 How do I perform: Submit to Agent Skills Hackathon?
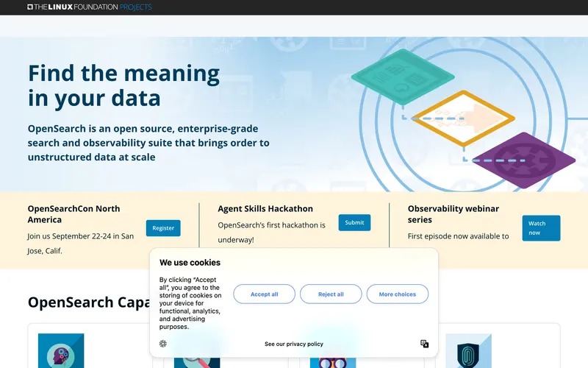point(354,222)
